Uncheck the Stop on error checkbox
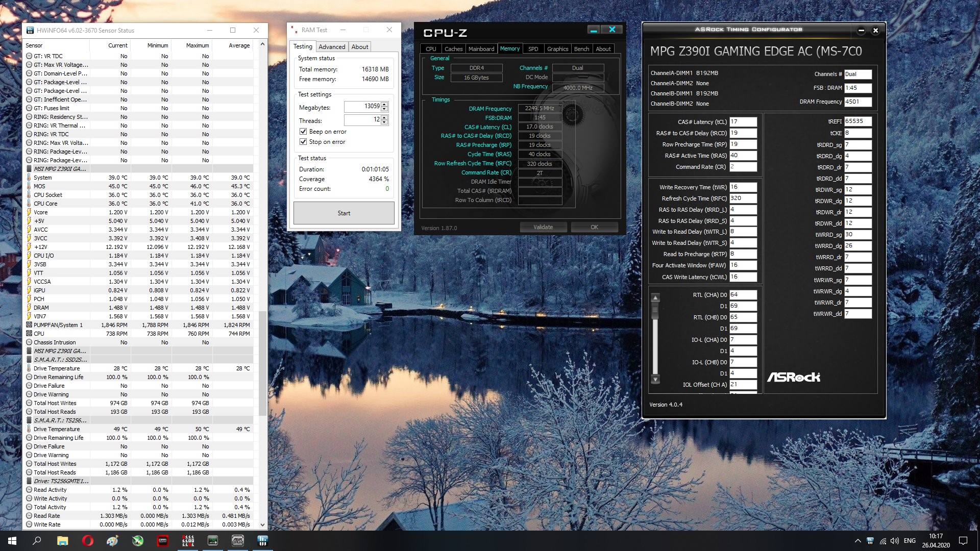 pos(303,142)
